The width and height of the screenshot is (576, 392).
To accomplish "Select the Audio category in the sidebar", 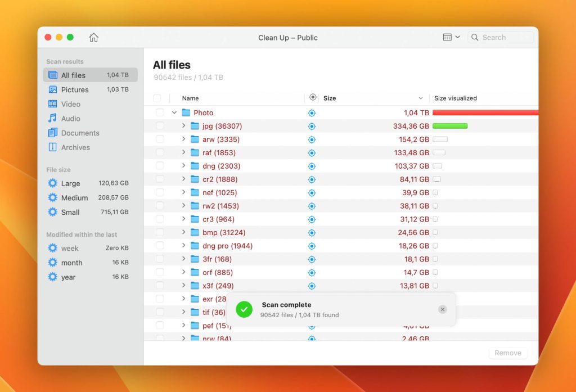I will tap(71, 118).
